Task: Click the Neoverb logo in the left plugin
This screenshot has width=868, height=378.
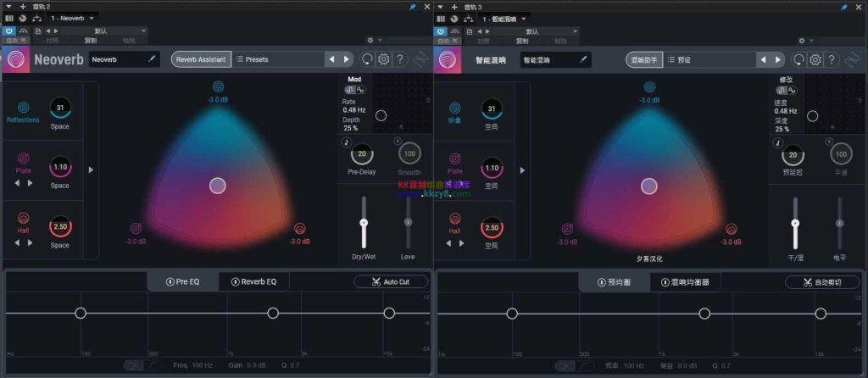Action: pyautogui.click(x=15, y=59)
